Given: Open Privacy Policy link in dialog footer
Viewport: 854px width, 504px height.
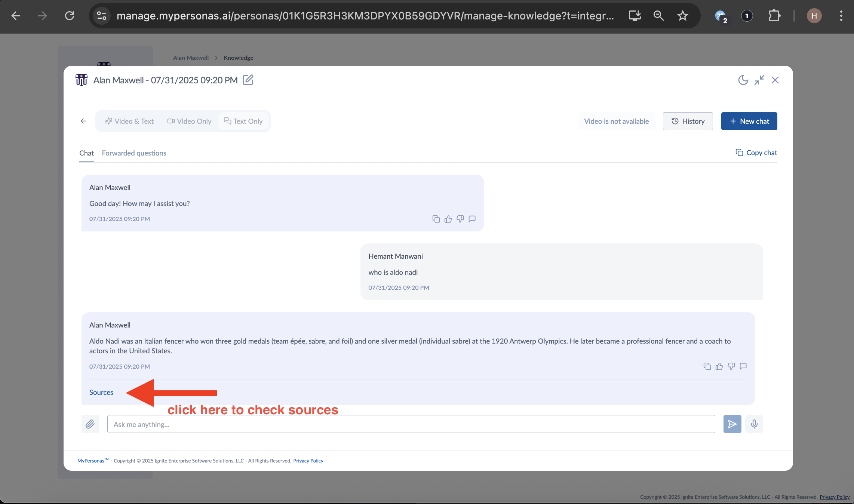Looking at the screenshot, I should pos(308,461).
